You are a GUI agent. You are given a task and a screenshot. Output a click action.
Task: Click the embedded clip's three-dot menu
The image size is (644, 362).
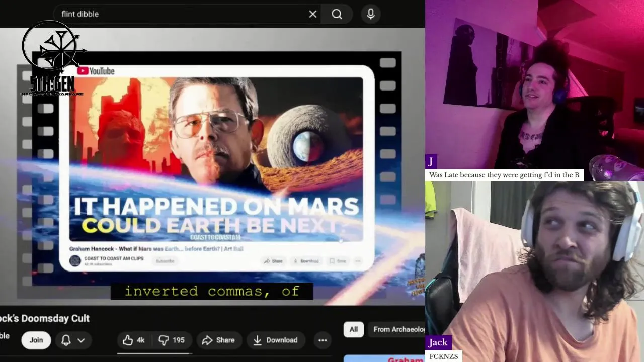(358, 261)
